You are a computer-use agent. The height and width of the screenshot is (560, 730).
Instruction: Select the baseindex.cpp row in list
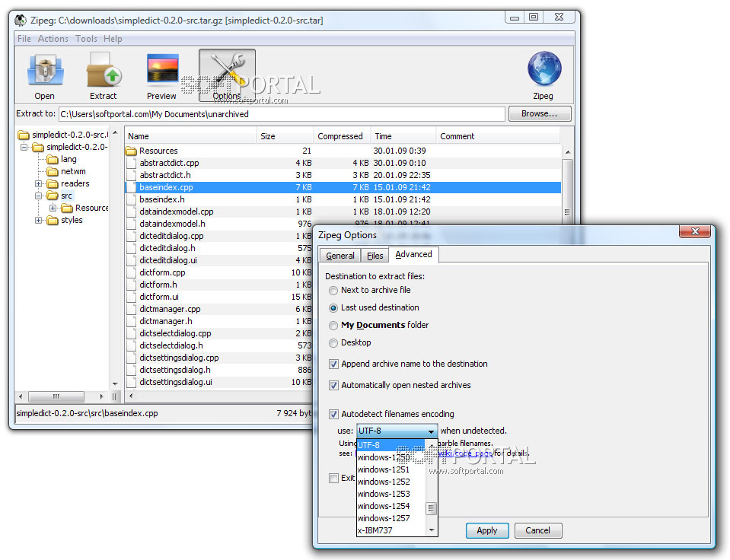(343, 187)
